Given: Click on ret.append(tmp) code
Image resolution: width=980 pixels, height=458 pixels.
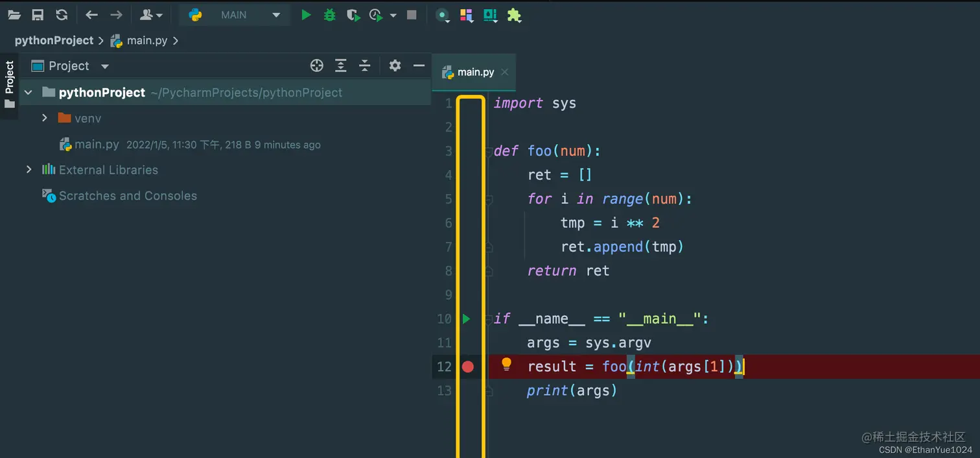Looking at the screenshot, I should (x=622, y=247).
